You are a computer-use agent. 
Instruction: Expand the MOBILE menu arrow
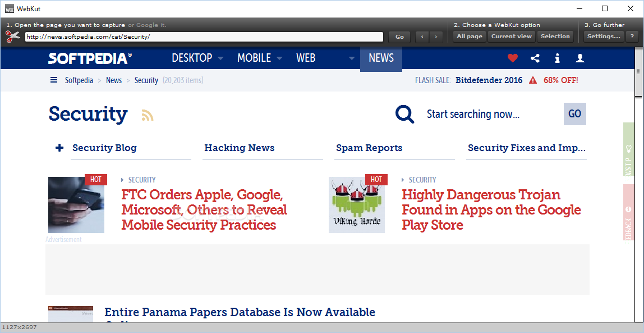pos(279,58)
